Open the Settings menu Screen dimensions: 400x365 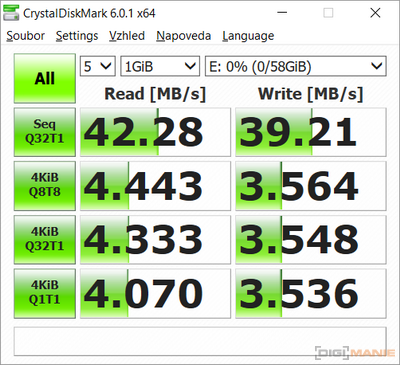[77, 36]
